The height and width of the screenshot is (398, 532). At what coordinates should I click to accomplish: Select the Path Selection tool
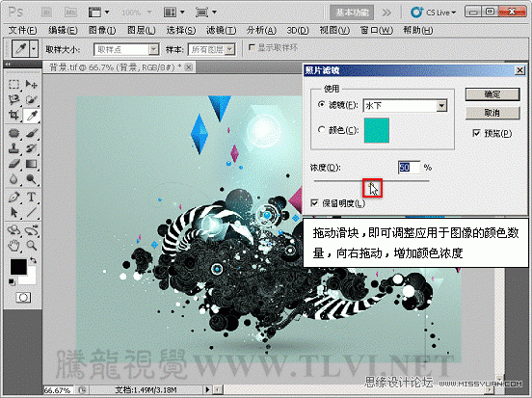tap(13, 213)
